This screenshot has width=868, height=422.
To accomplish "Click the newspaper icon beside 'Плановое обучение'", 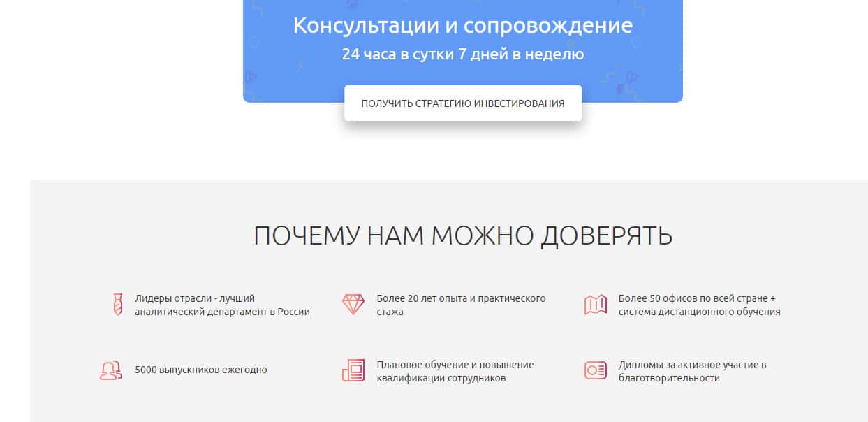I will tap(353, 370).
